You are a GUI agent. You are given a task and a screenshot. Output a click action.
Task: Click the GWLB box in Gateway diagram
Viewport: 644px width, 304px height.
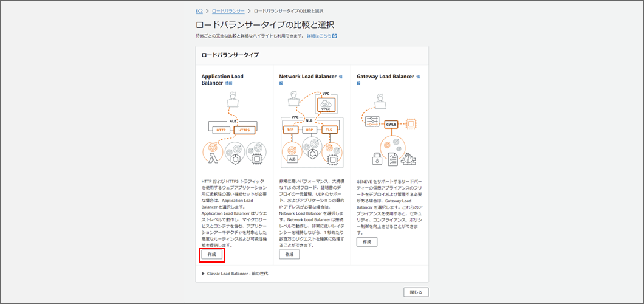point(391,123)
